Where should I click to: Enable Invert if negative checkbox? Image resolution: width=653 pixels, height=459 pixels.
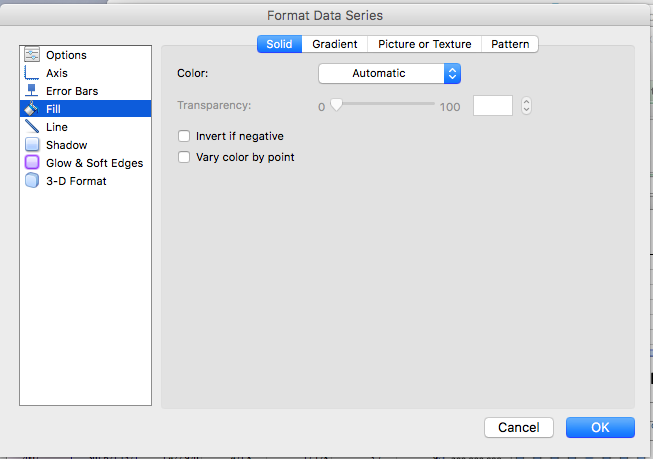pos(183,136)
